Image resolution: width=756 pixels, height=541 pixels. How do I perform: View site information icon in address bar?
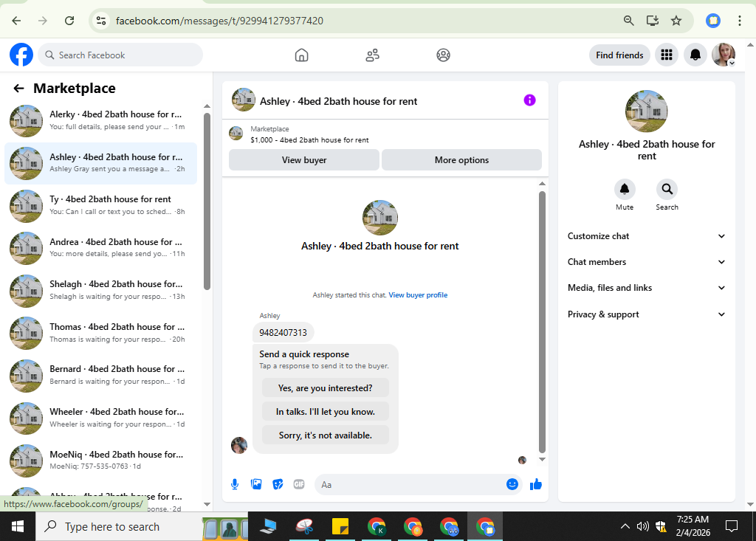[x=100, y=21]
